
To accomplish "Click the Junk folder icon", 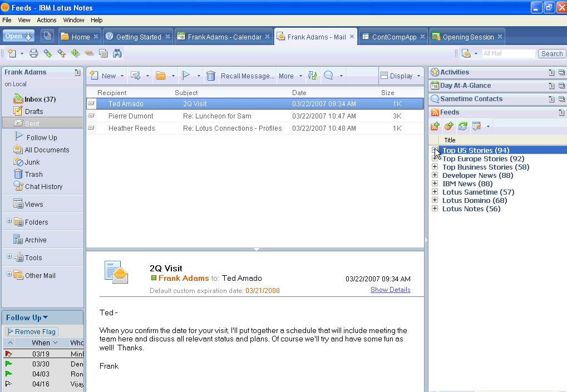I will pos(18,162).
